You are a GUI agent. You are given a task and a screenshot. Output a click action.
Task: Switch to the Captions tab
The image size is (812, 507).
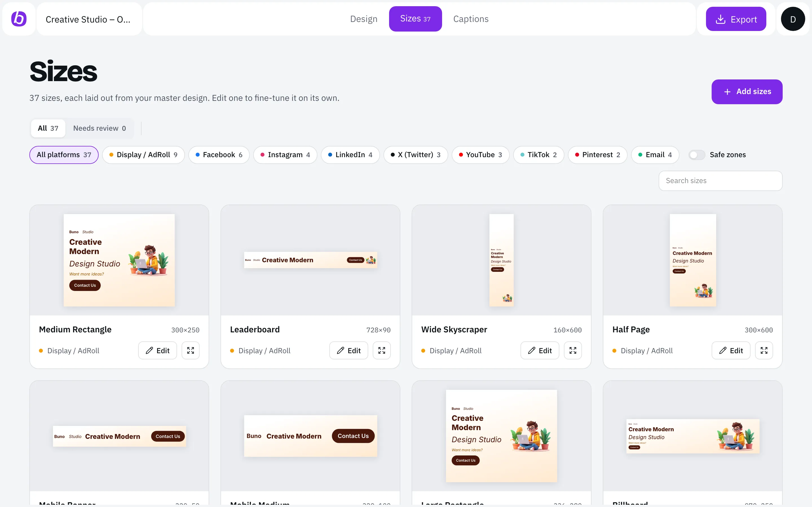click(471, 19)
